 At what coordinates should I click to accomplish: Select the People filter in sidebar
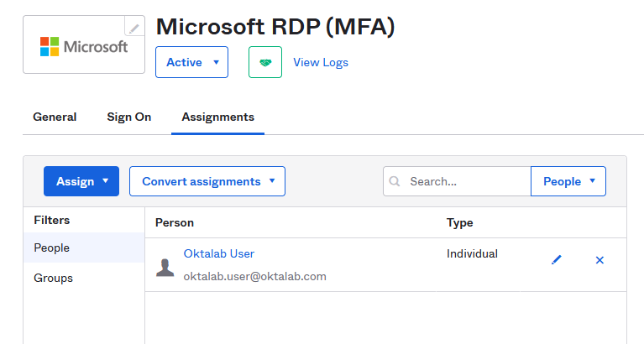pos(52,248)
